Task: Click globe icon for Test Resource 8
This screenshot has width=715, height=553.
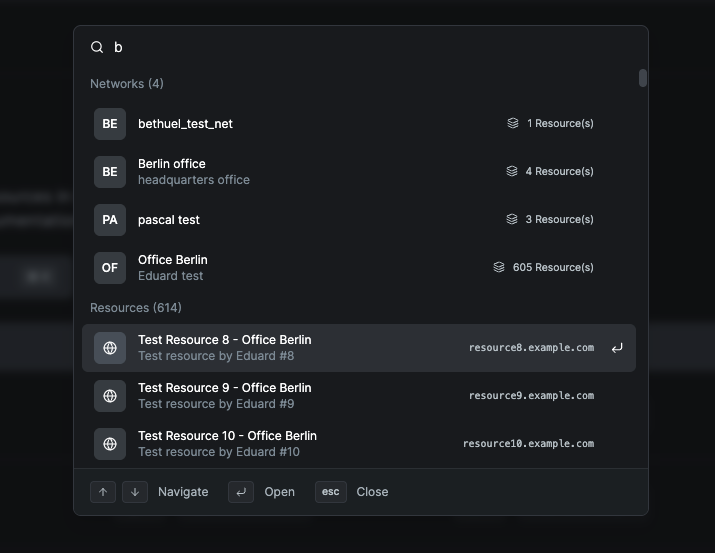Action: pyautogui.click(x=110, y=348)
